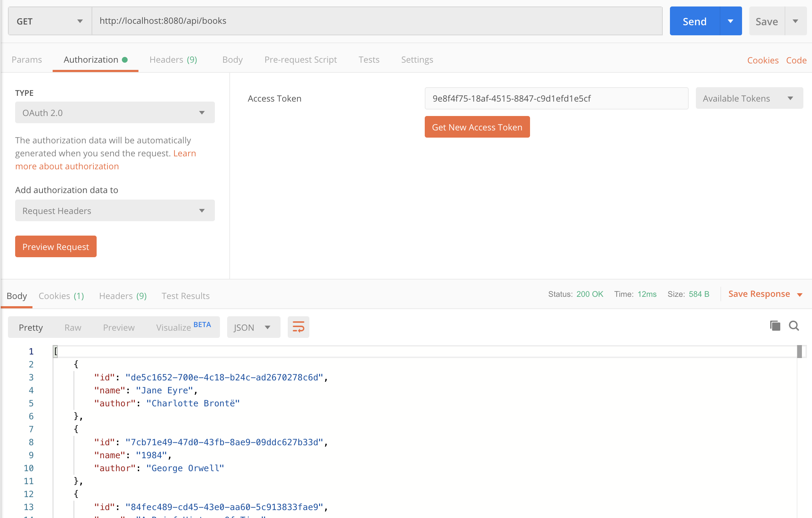Open the Available Tokens dropdown

click(x=749, y=98)
